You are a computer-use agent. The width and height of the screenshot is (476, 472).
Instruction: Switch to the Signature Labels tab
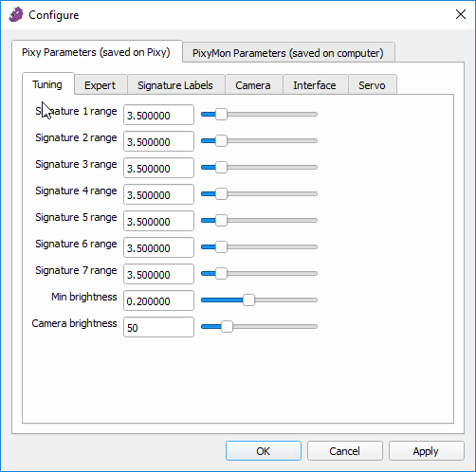point(175,85)
